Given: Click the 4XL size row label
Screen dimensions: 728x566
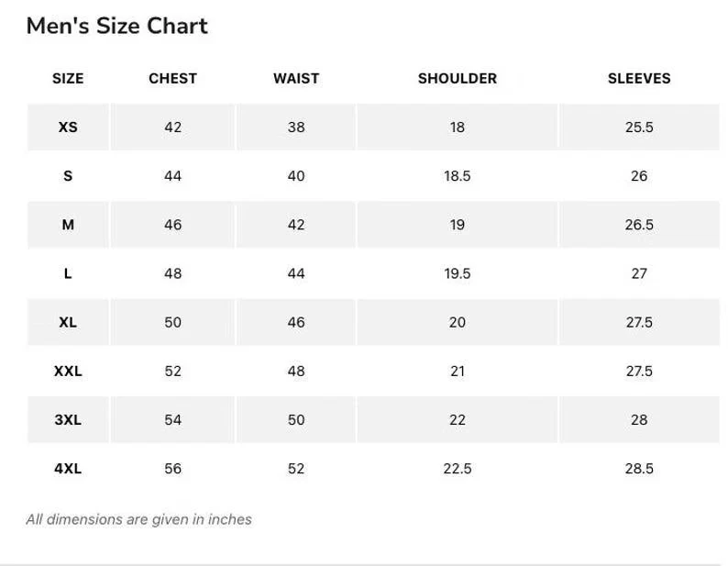Looking at the screenshot, I should pos(68,469).
